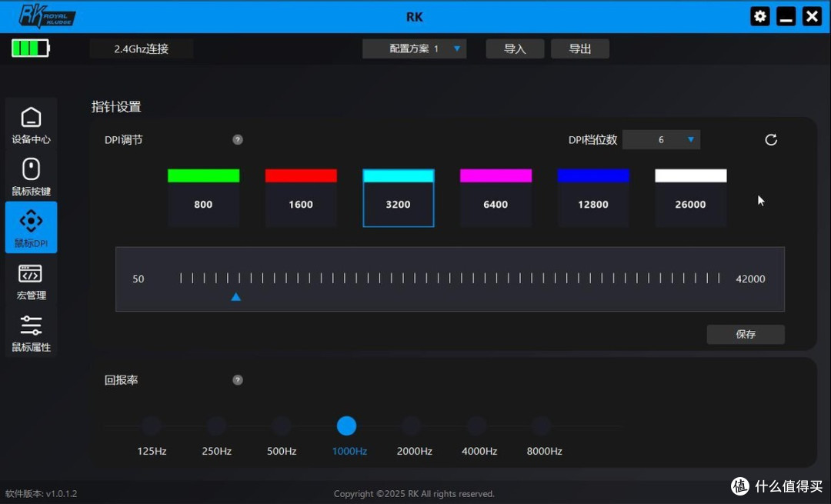Set polling rate to 125Hz
The width and height of the screenshot is (831, 504).
click(x=152, y=426)
